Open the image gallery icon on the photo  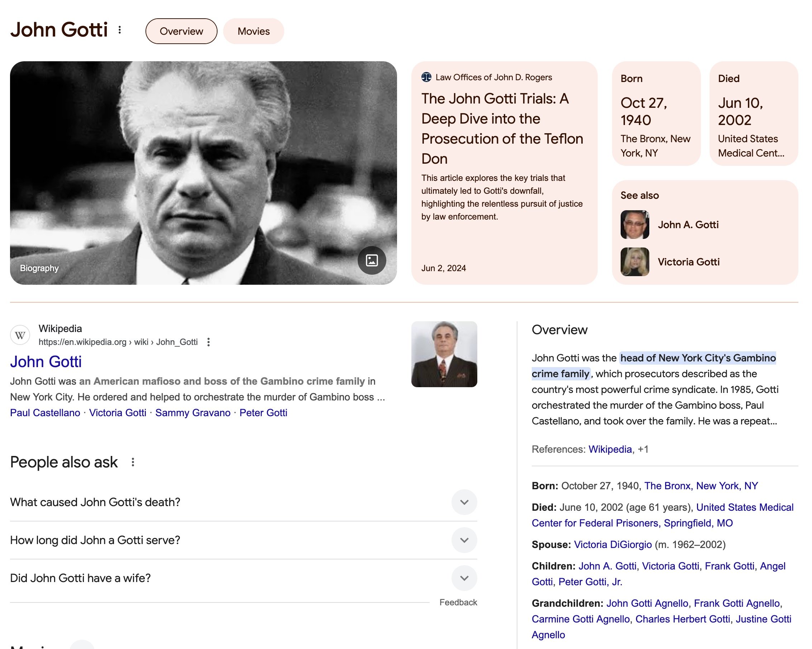(371, 260)
